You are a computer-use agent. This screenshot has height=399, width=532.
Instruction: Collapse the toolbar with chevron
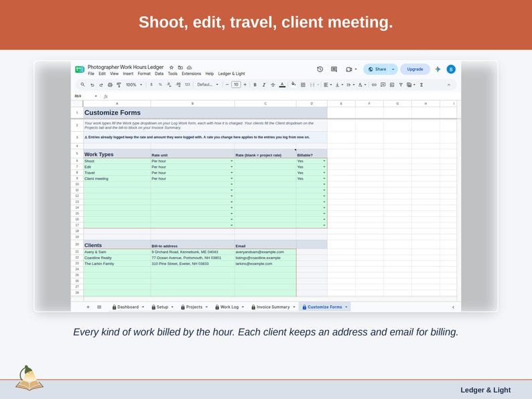(x=449, y=85)
